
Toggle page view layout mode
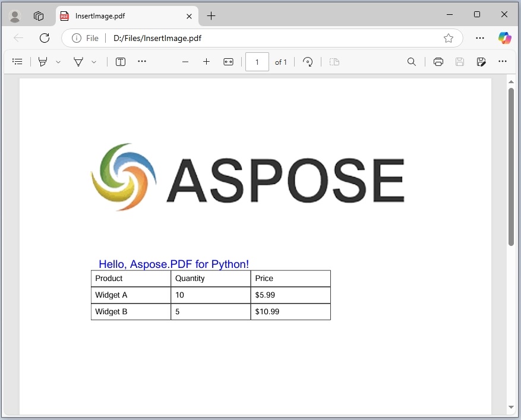(x=334, y=61)
